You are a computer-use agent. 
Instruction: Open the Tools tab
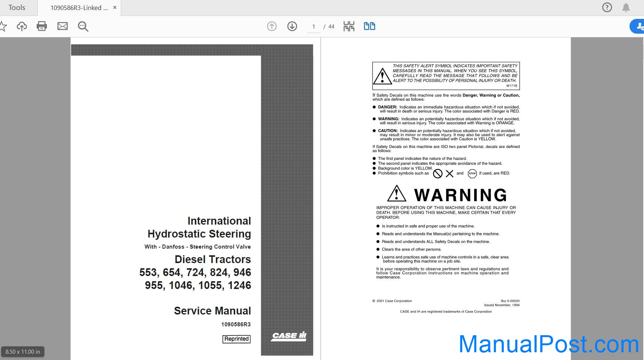17,7
